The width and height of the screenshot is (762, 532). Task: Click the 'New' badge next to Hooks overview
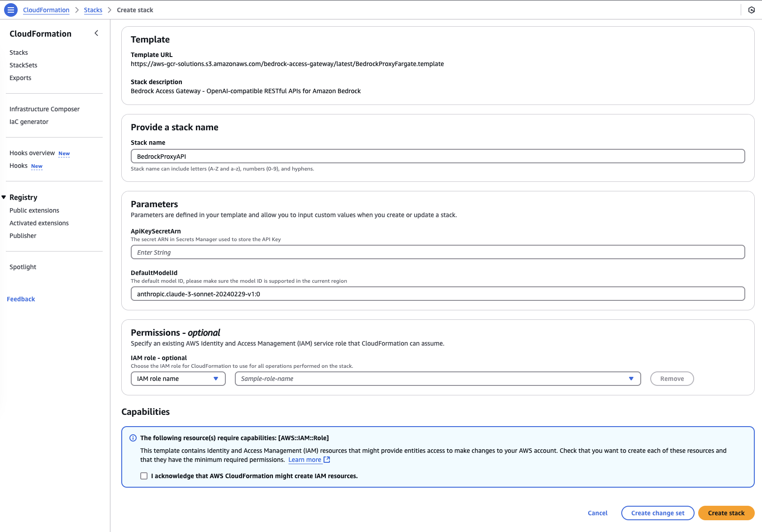(64, 154)
